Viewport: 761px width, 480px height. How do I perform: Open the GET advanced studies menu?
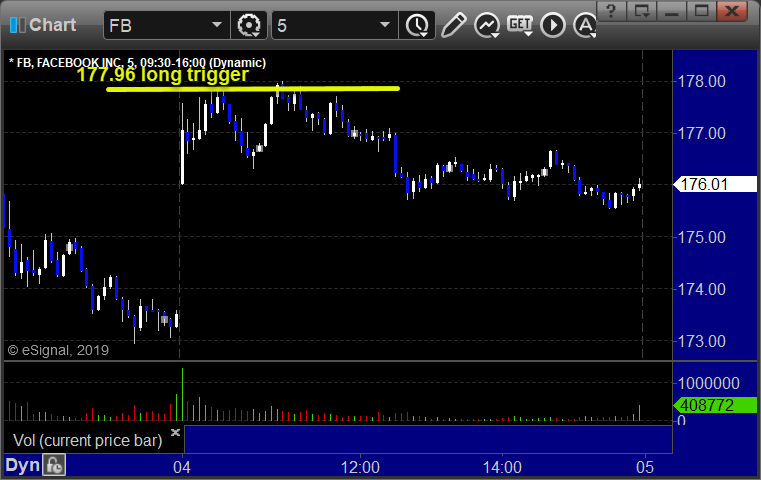click(520, 25)
